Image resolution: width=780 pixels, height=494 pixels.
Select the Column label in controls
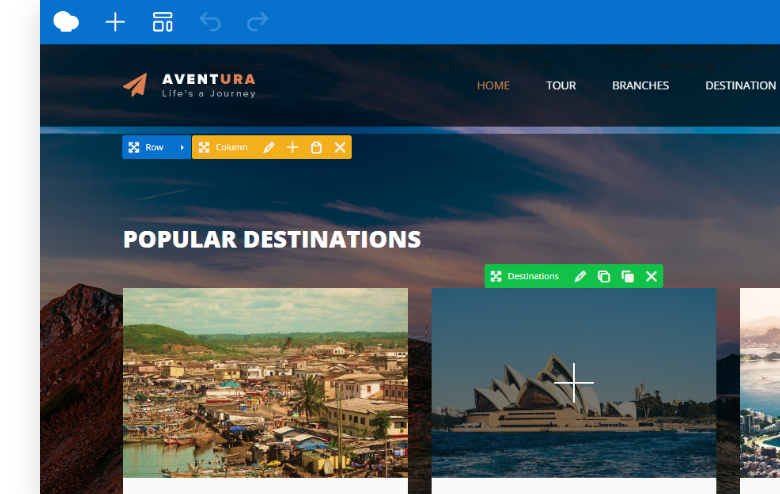tap(231, 147)
